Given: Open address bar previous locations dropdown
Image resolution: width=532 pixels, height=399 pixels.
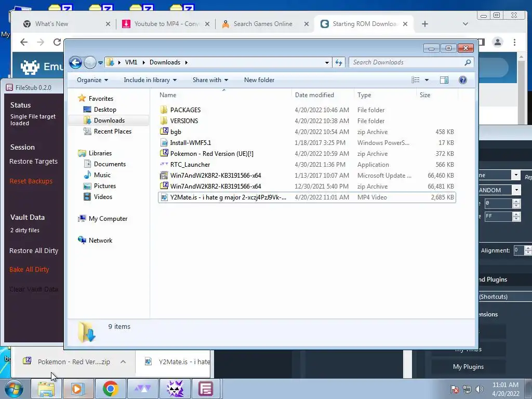Looking at the screenshot, I should pos(327,62).
